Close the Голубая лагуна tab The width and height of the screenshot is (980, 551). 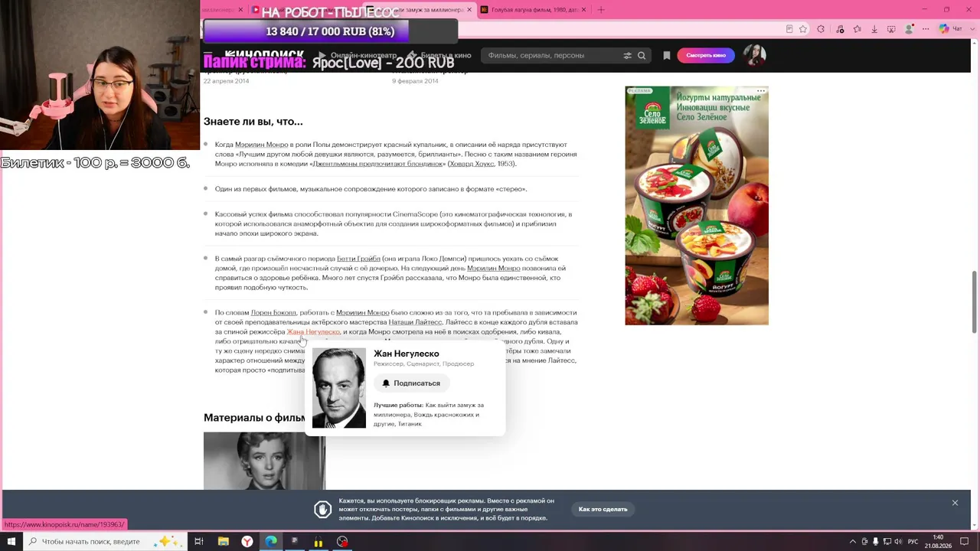click(584, 10)
